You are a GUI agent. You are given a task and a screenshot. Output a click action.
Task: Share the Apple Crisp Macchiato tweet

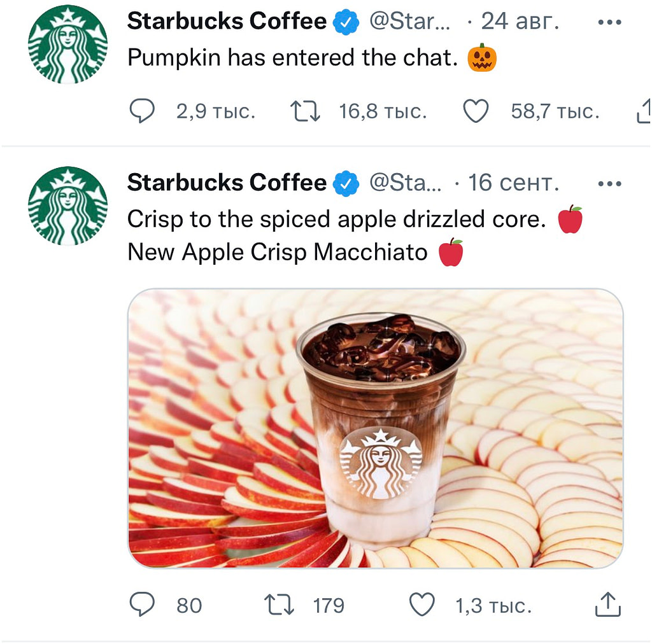pos(608,605)
